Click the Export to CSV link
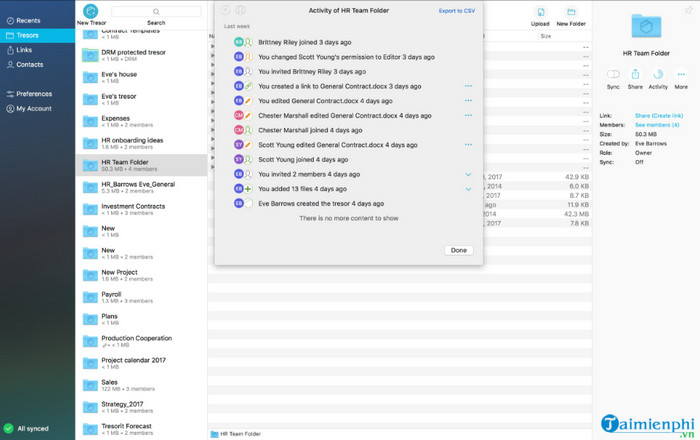This screenshot has height=440, width=700. (x=457, y=11)
